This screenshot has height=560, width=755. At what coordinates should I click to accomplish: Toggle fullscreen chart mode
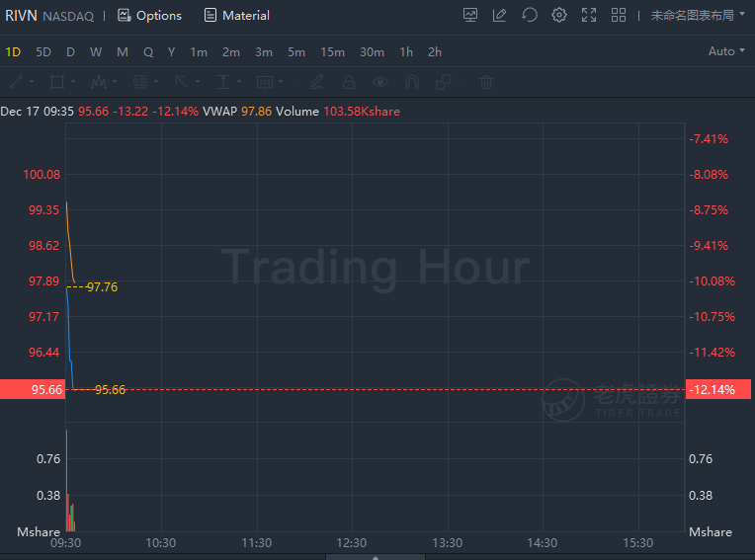pyautogui.click(x=589, y=15)
